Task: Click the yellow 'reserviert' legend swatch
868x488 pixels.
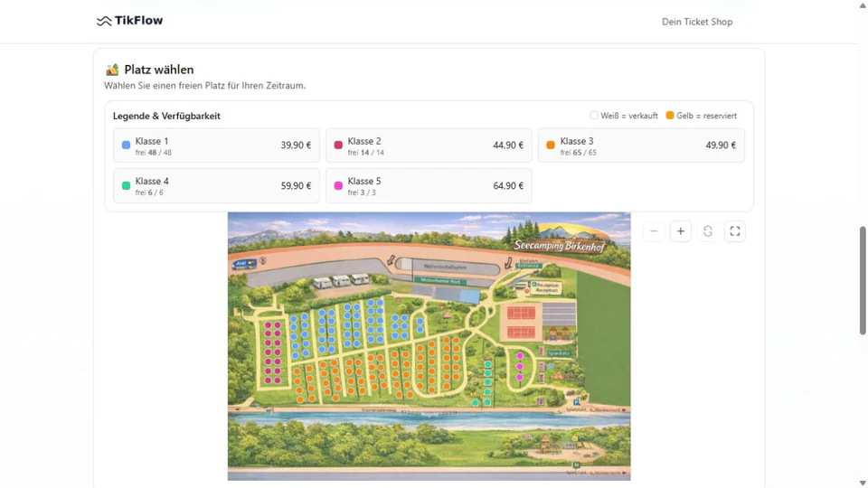Action: (x=670, y=115)
